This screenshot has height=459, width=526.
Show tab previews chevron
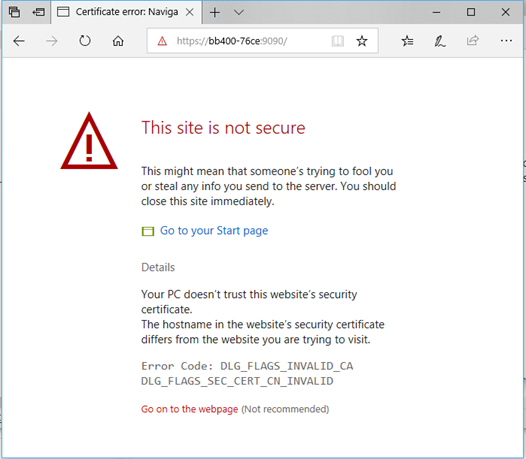(x=239, y=12)
